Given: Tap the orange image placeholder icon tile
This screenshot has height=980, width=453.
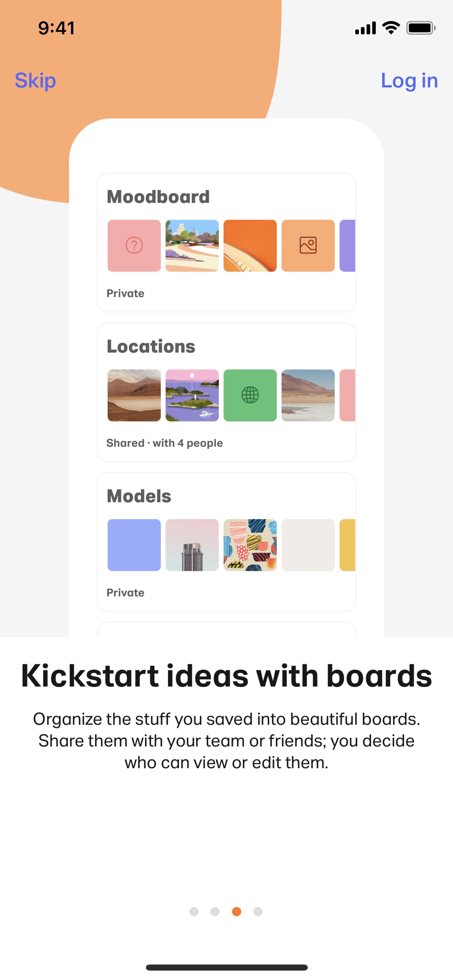Looking at the screenshot, I should [x=308, y=246].
